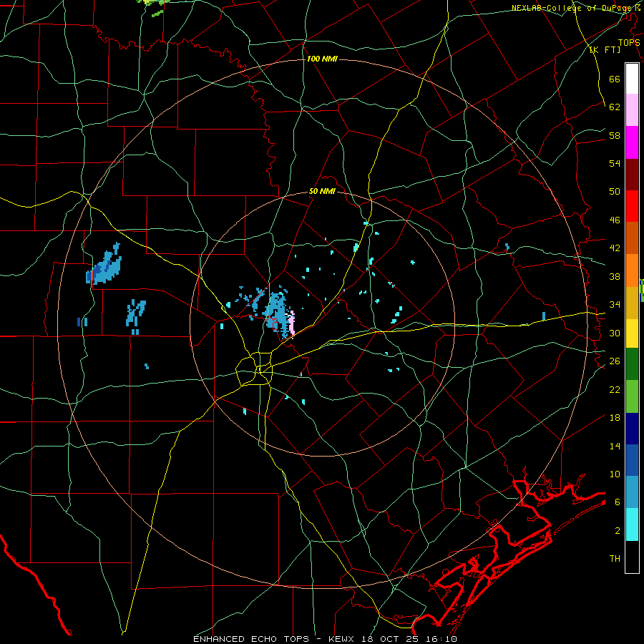644x644 pixels.
Task: Click the '2' legend value
Action: click(618, 531)
